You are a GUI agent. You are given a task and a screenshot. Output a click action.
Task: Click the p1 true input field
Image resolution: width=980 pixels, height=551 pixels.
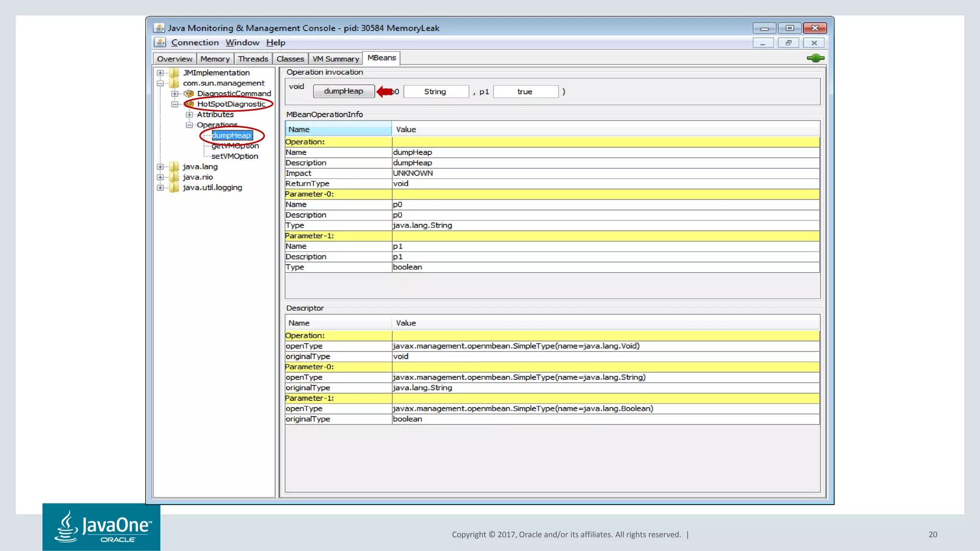pyautogui.click(x=525, y=92)
